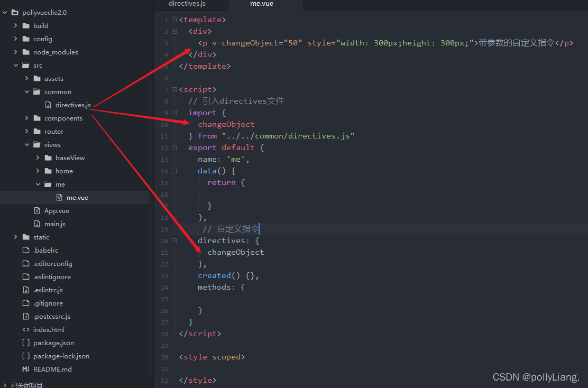588x388 pixels.
Task: Click the v-changeObject attribute on line 3
Action: [246, 43]
